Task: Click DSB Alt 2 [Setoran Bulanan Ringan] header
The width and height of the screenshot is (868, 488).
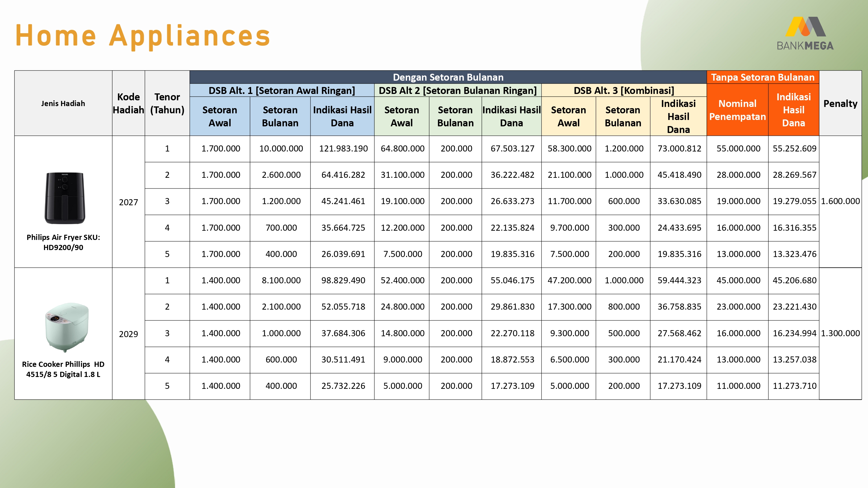Action: (x=458, y=90)
